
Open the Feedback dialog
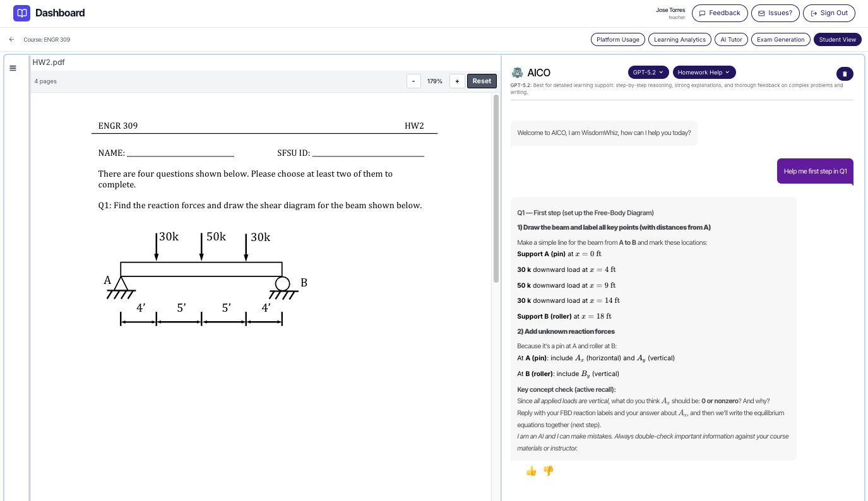720,13
